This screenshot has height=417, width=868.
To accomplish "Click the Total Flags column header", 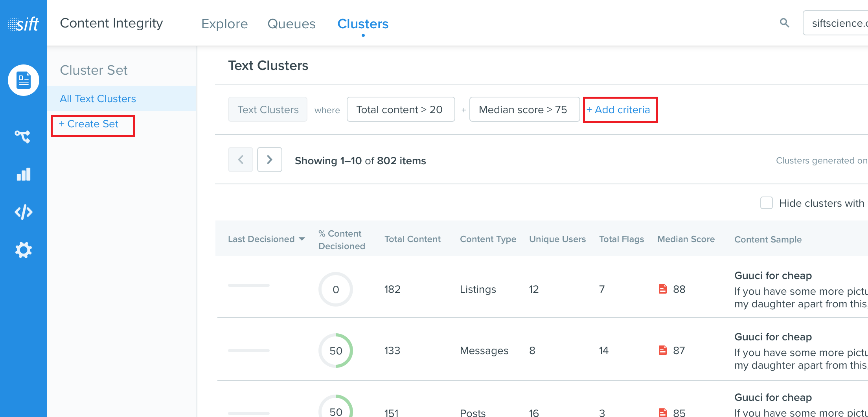I will (622, 239).
